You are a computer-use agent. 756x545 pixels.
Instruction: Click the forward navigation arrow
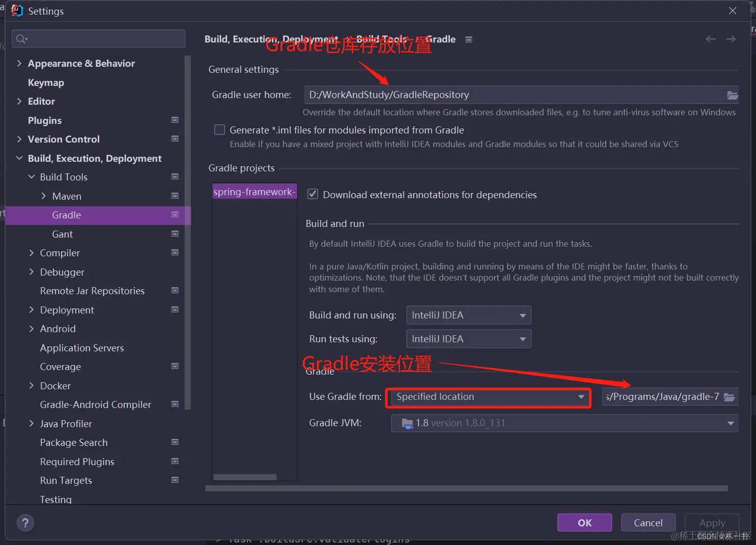[731, 39]
